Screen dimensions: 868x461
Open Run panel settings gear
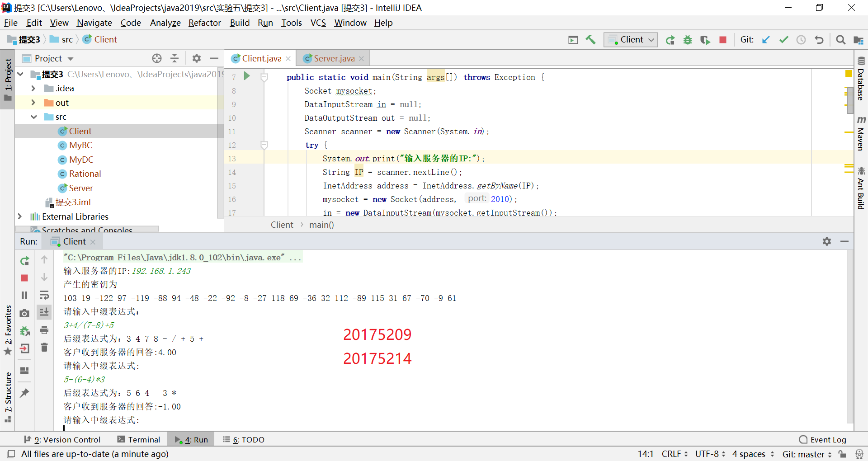pos(827,241)
